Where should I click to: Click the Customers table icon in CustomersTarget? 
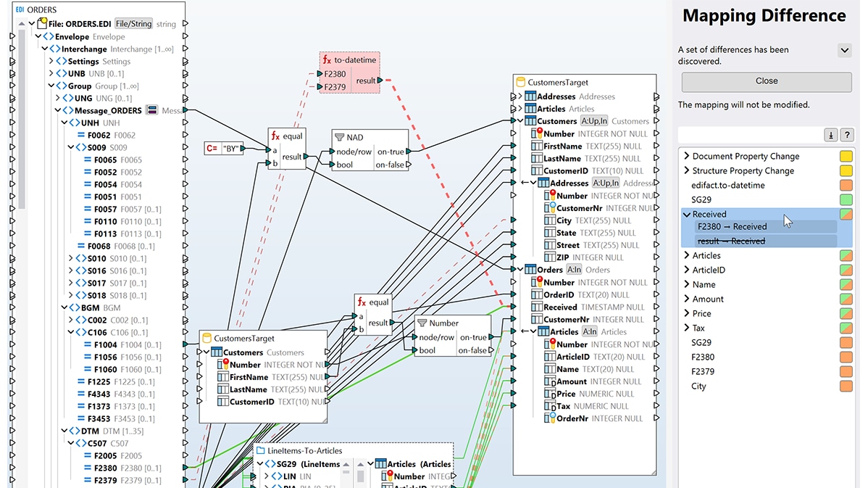click(x=530, y=121)
